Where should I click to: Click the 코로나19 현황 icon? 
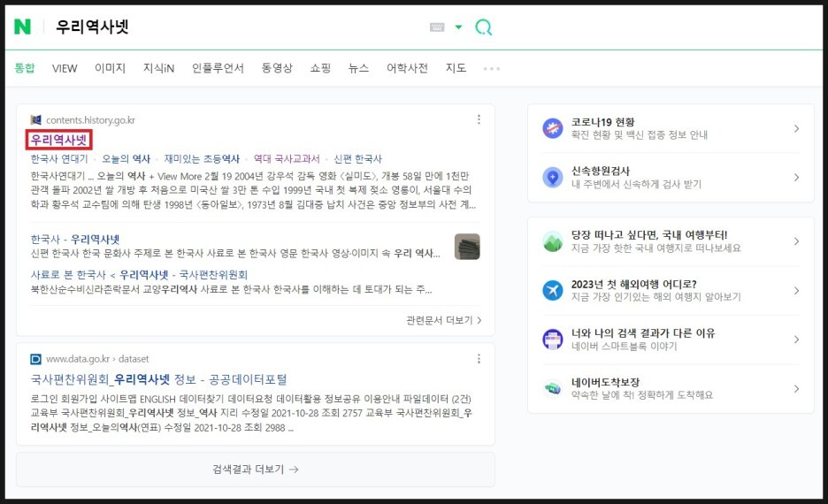tap(553, 128)
